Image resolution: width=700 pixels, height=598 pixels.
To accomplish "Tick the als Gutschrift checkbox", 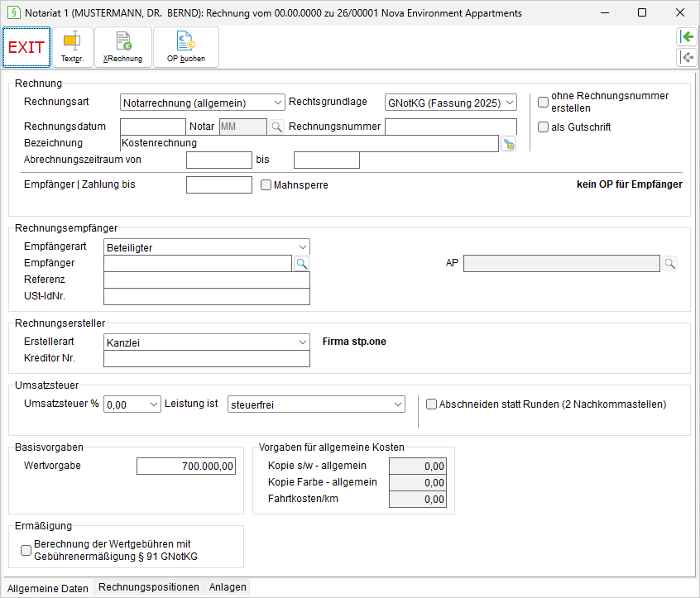I will coord(543,127).
